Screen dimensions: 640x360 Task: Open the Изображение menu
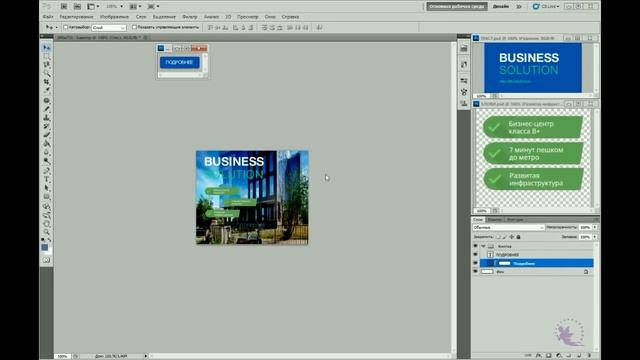pos(114,17)
